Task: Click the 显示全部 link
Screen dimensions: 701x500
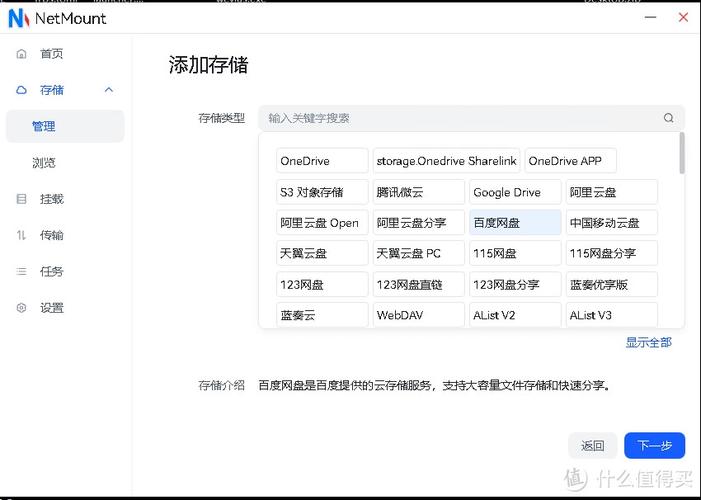Action: [648, 343]
